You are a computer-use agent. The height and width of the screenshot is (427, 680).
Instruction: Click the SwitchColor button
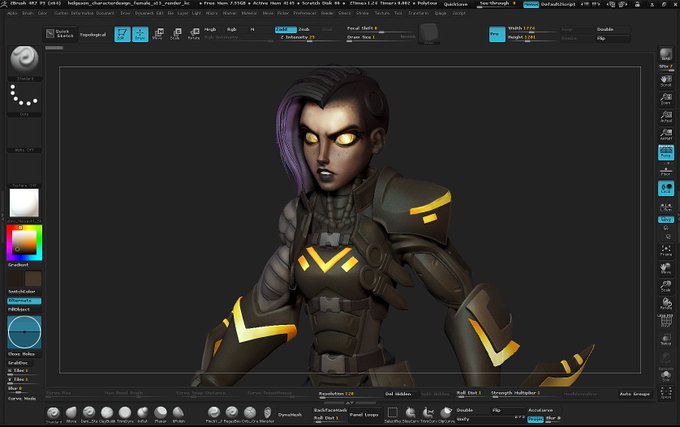click(x=22, y=291)
